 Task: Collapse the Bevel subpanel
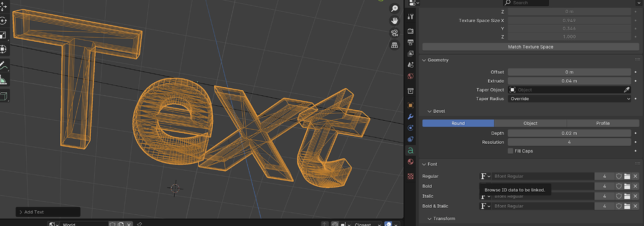429,111
